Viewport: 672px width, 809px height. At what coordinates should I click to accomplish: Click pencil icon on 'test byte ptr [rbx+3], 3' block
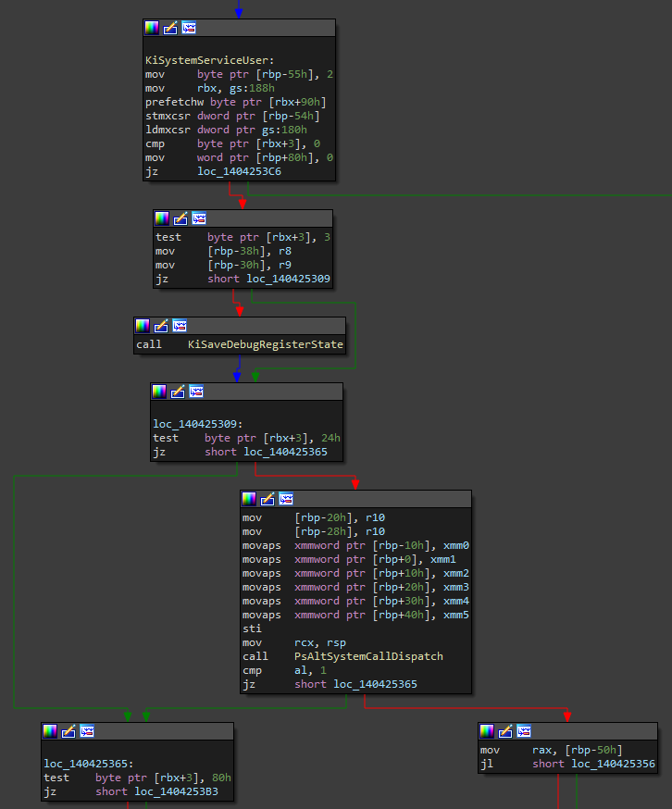[x=180, y=218]
